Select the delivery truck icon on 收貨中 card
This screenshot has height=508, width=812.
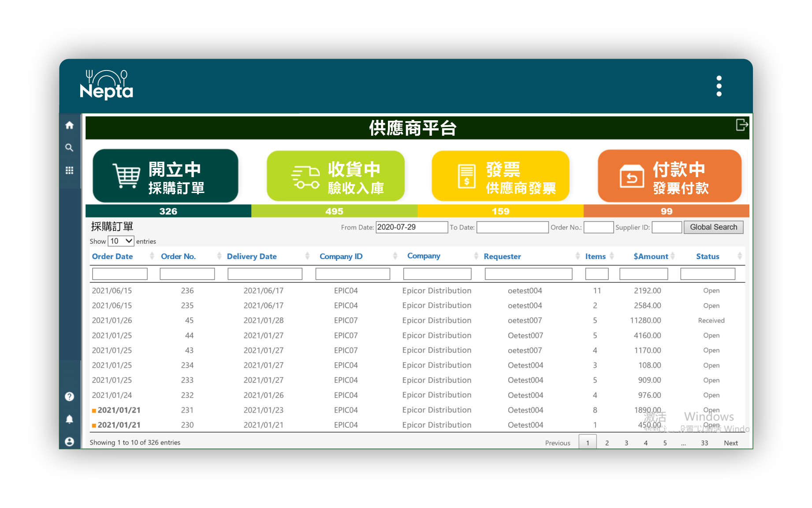pyautogui.click(x=305, y=176)
